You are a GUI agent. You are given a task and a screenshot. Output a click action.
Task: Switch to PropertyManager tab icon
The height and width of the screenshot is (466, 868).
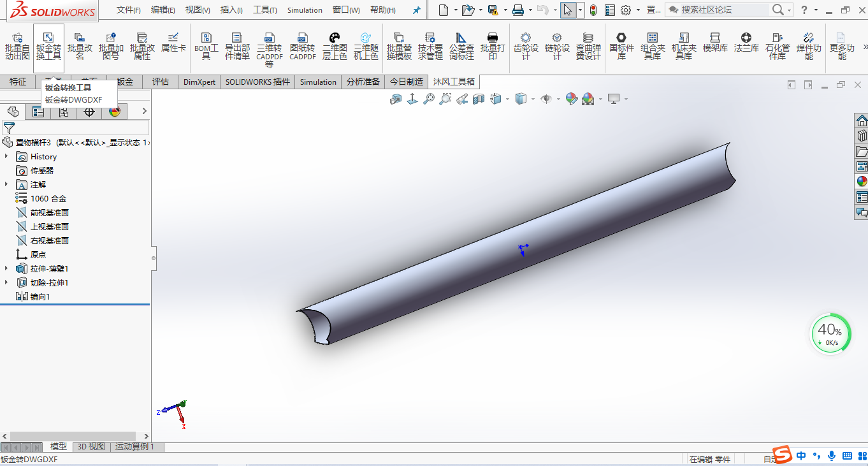point(38,112)
